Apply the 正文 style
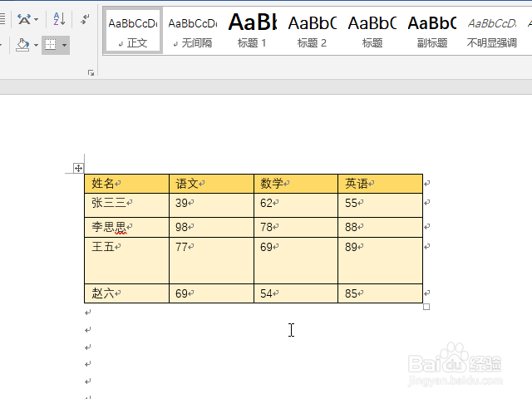This screenshot has height=399, width=532. click(x=133, y=31)
